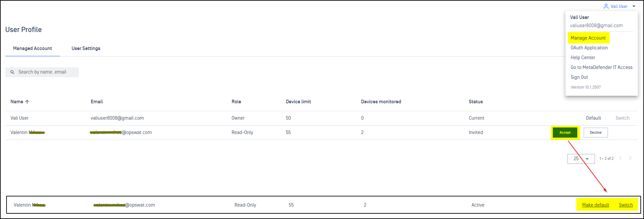Click the user profile icon beside Vali User
This screenshot has width=644, height=219.
coord(606,6)
